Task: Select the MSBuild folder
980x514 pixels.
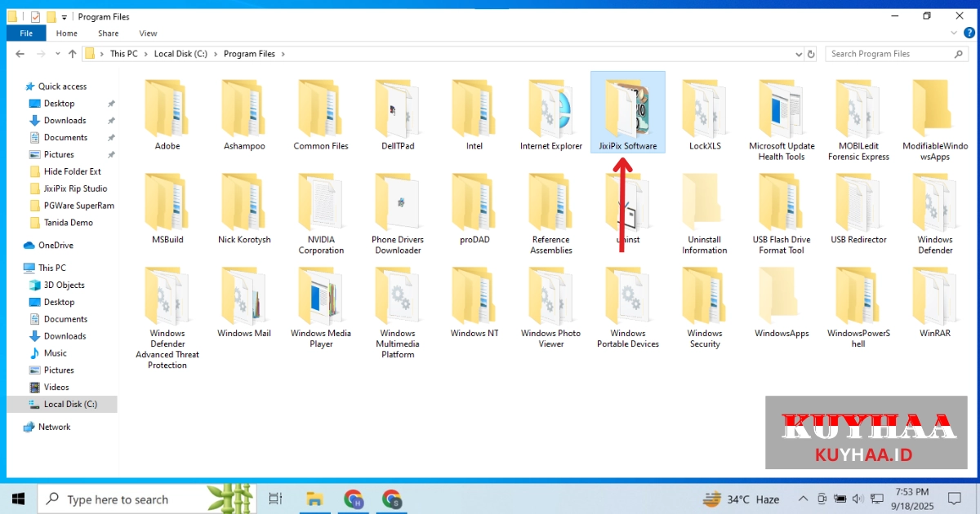Action: (167, 207)
